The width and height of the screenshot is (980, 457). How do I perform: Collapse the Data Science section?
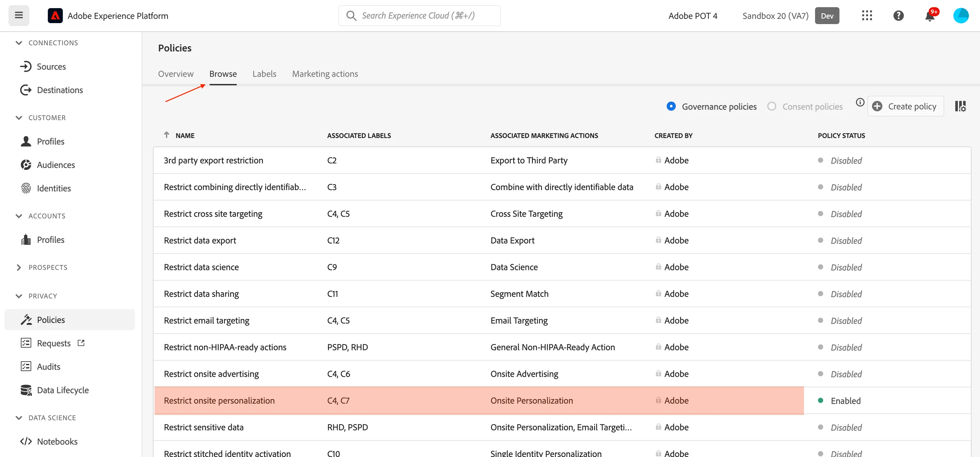[19, 418]
